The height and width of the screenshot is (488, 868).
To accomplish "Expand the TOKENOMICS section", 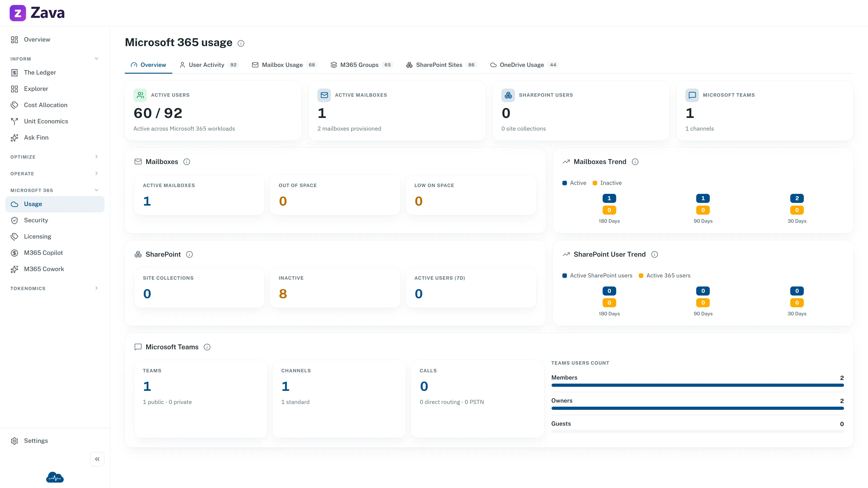I will [96, 288].
